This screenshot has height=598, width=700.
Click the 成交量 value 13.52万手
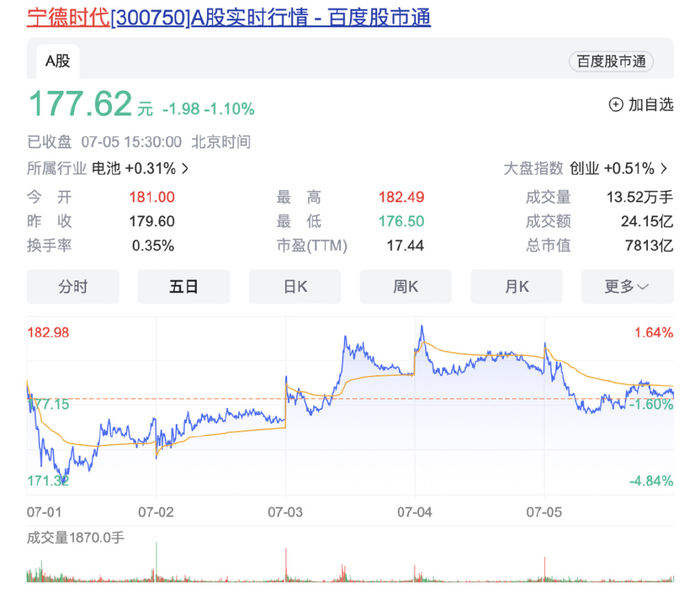tap(640, 198)
